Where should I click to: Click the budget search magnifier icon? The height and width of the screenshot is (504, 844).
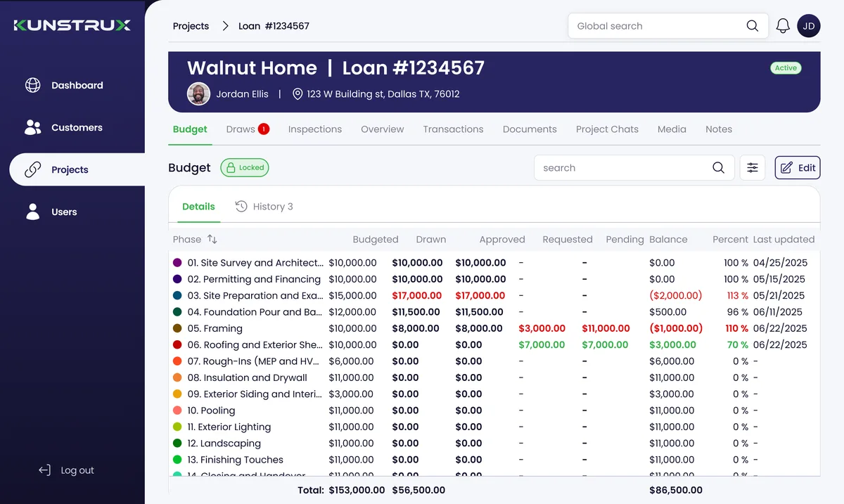(718, 168)
